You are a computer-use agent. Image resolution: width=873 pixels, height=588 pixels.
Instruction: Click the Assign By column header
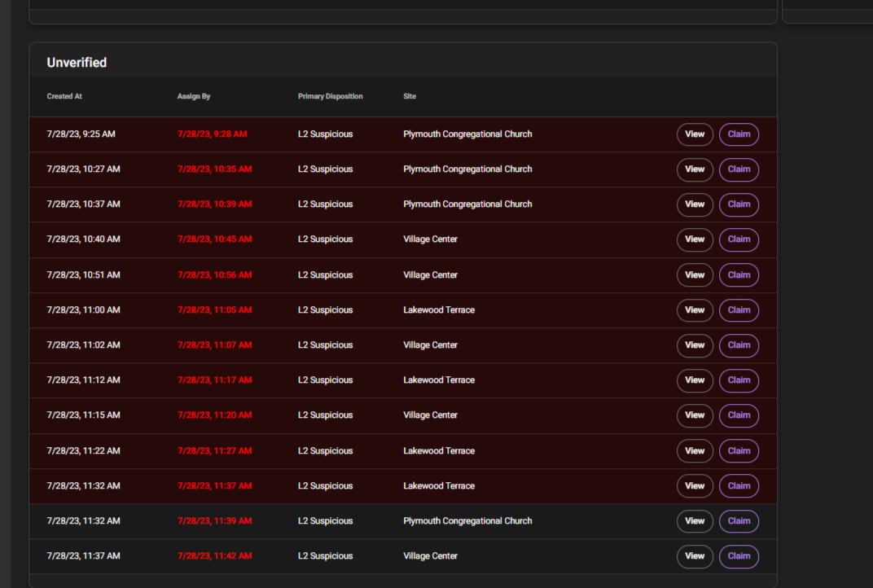194,96
